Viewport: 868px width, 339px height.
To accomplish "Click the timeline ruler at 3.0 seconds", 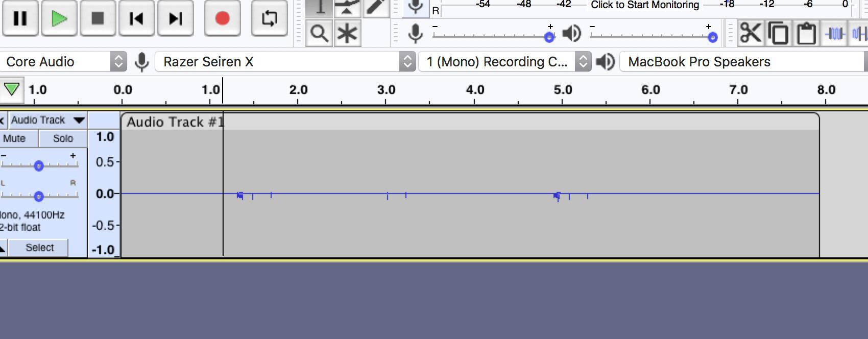I will pos(386,90).
